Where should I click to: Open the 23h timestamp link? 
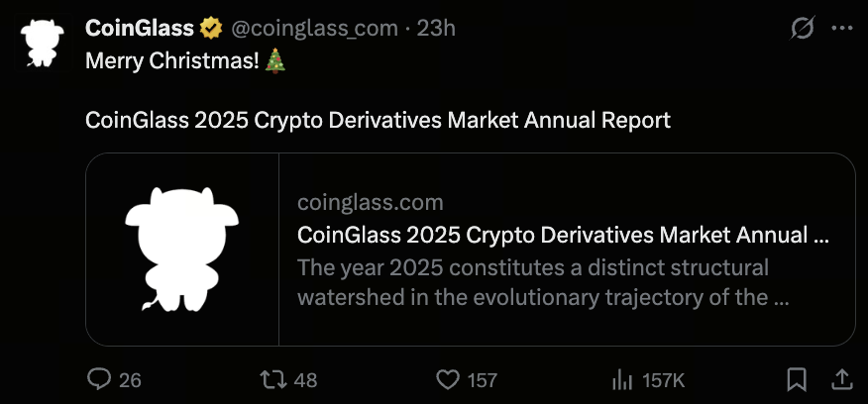point(437,29)
